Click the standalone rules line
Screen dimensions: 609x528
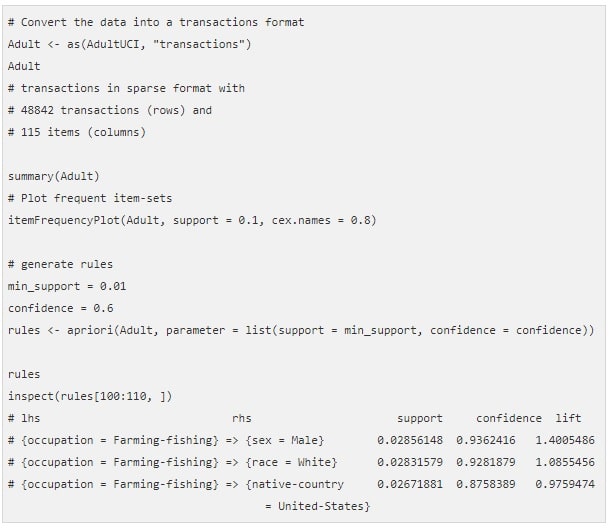click(x=24, y=374)
